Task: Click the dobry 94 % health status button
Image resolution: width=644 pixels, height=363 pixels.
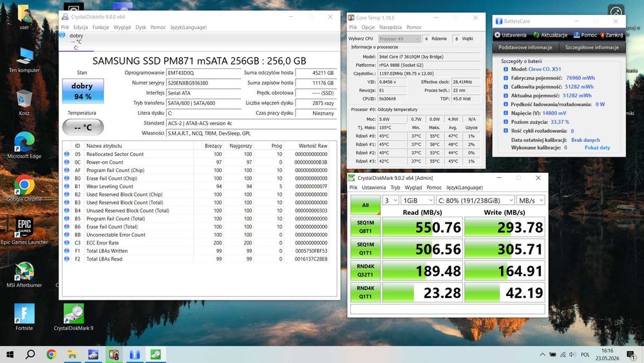Action: (82, 91)
